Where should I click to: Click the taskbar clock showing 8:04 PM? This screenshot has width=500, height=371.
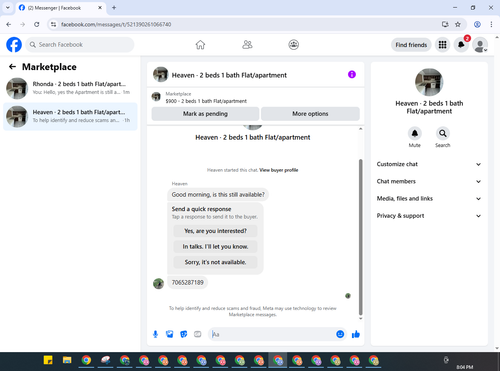465,367
